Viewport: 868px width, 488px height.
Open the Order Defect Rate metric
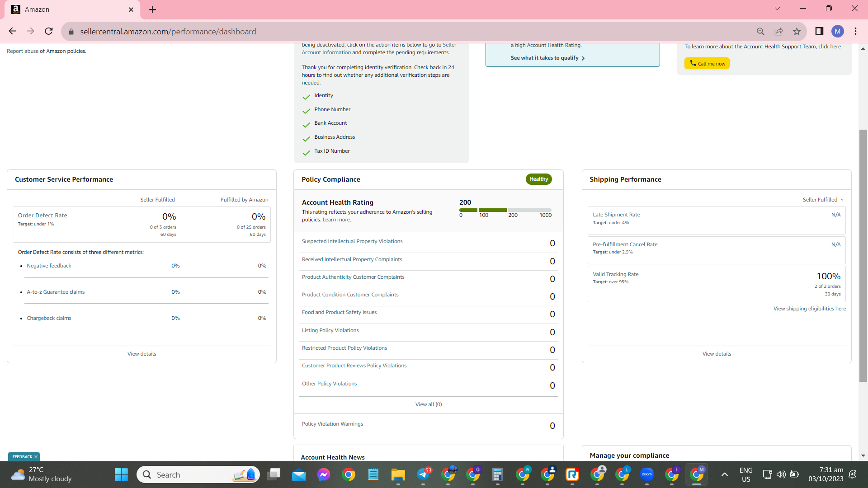tap(42, 216)
